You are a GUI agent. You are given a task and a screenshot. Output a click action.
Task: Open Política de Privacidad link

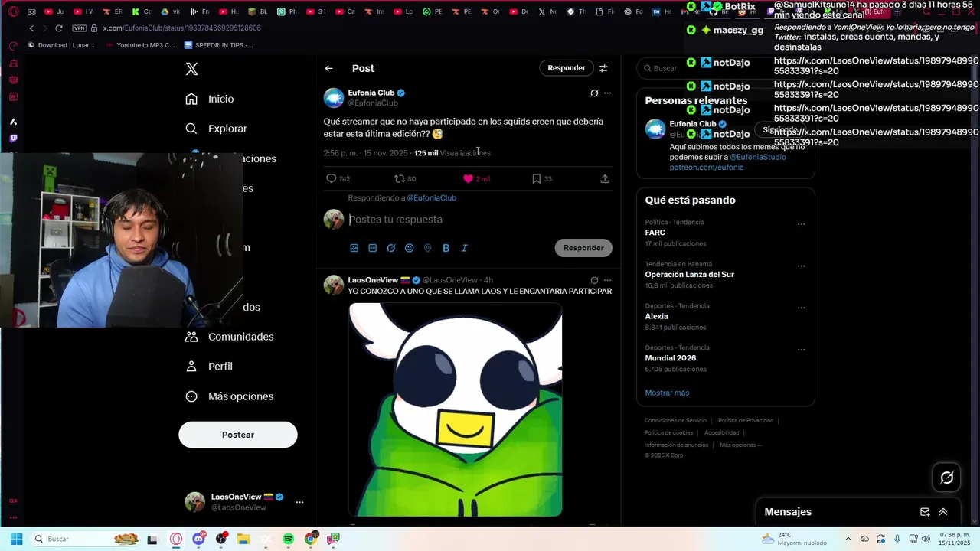(746, 420)
